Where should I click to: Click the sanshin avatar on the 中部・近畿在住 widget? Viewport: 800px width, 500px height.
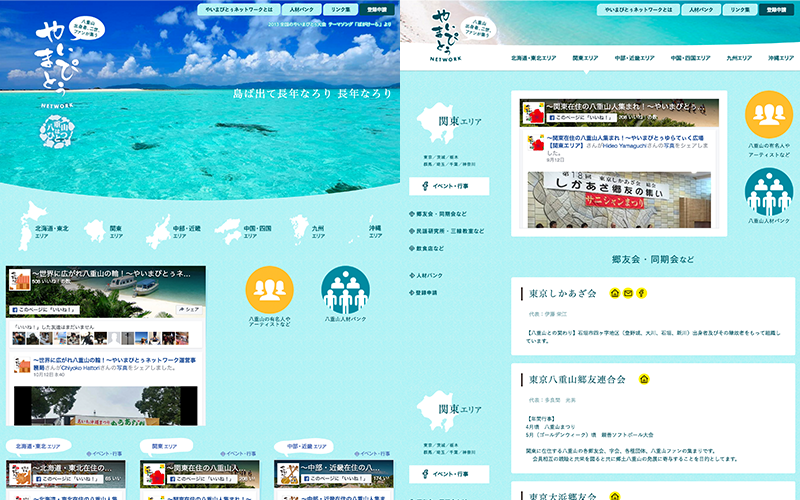point(288,474)
